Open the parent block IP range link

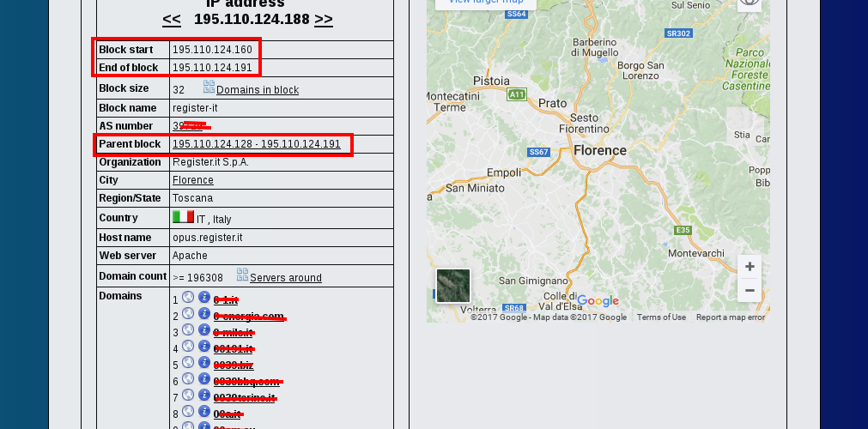[x=256, y=144]
